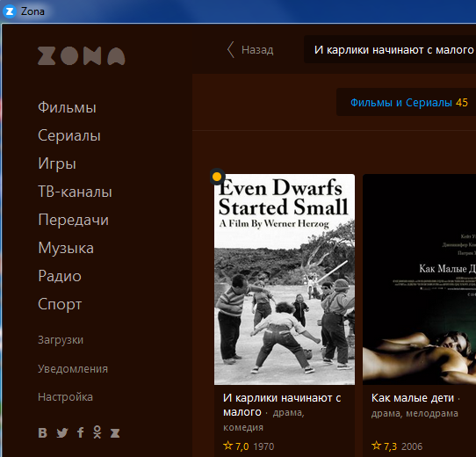
Task: Open Сериалы section
Action: (69, 135)
